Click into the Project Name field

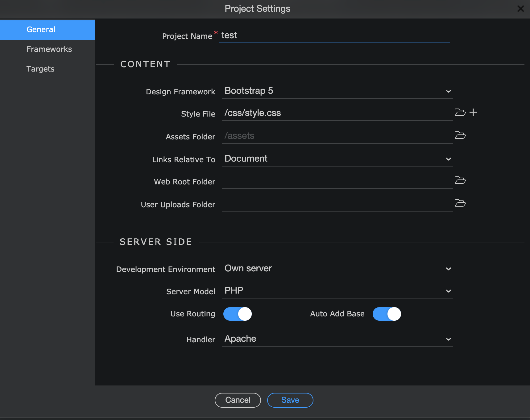[334, 35]
